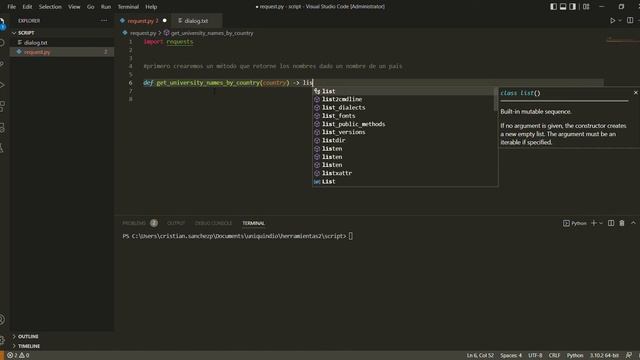Viewport: 640px width, 360px height.
Task: Switch to the DEBUG CONSOLE panel tab
Action: (213, 223)
